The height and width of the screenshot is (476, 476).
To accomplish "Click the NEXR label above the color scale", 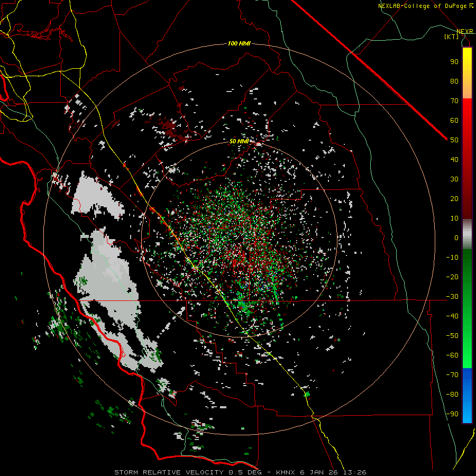I will coord(465,31).
